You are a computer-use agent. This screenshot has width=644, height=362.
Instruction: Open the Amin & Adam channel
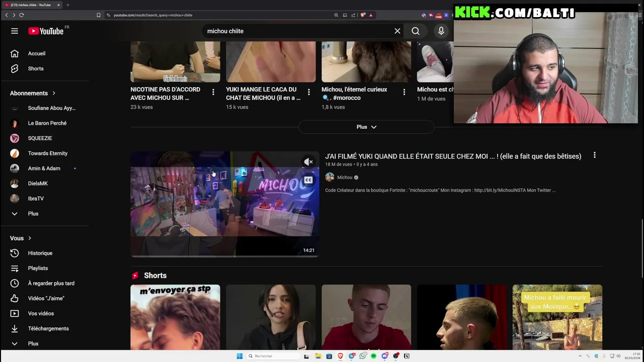pos(44,168)
